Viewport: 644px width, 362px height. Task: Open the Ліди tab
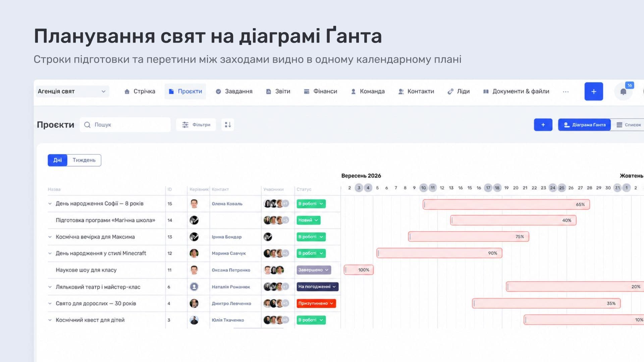point(459,92)
